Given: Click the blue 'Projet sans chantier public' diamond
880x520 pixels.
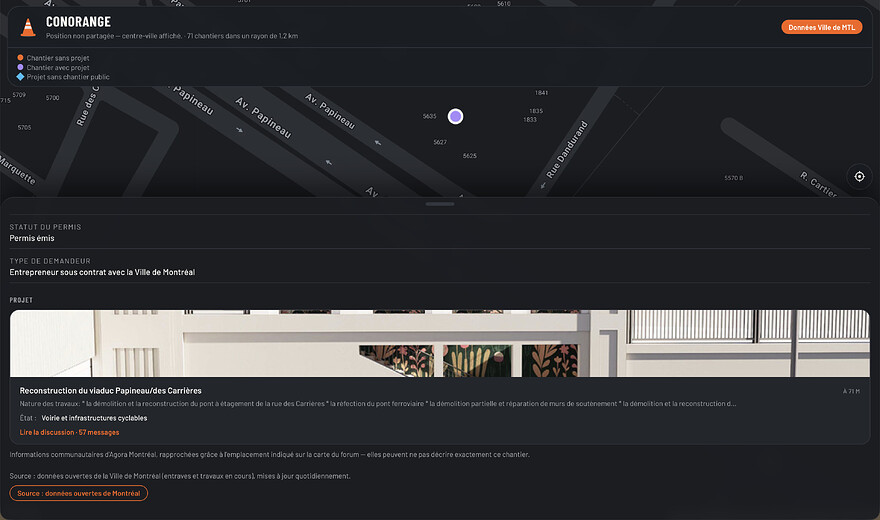Looking at the screenshot, I should [x=20, y=76].
